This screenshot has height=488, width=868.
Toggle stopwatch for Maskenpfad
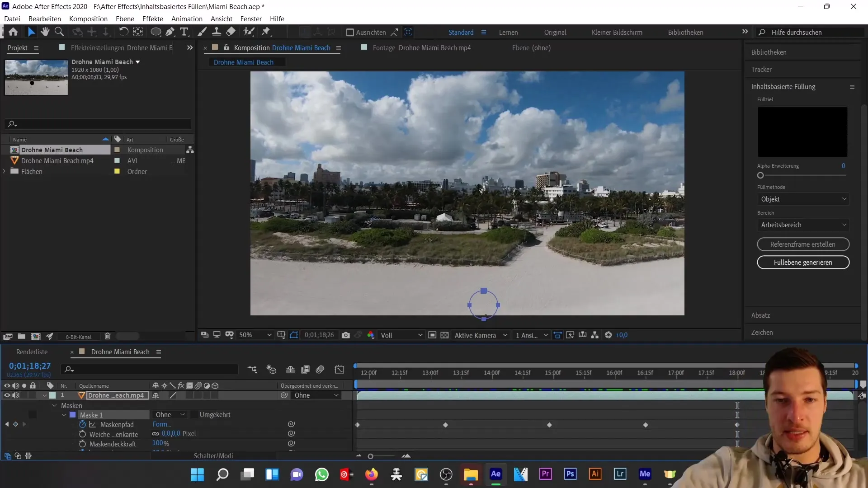tap(82, 425)
